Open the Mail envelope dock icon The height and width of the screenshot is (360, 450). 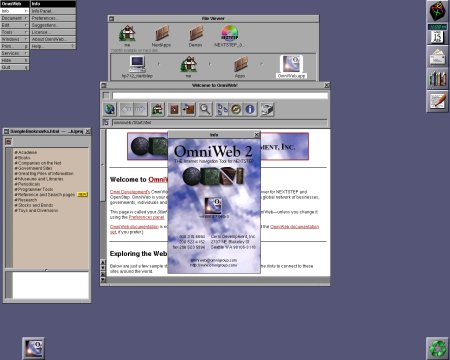437,56
